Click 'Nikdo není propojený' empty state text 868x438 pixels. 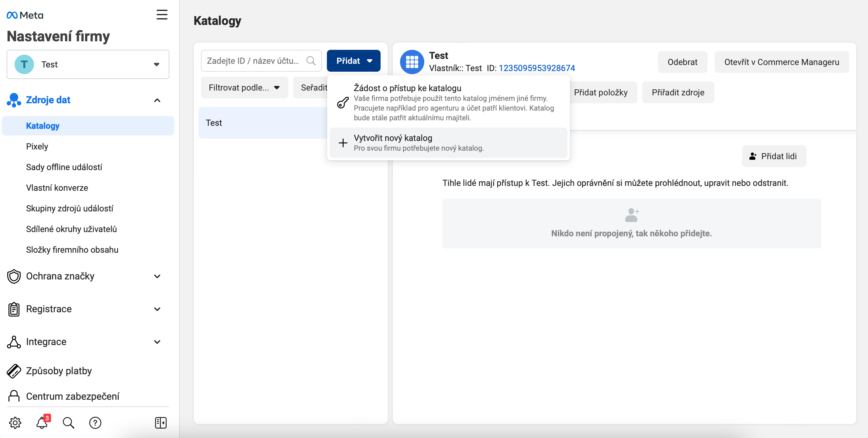tap(631, 233)
